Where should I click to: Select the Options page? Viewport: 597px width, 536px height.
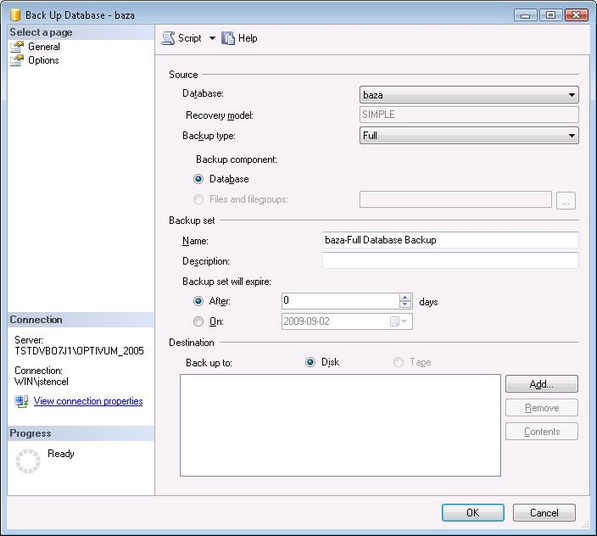point(43,60)
